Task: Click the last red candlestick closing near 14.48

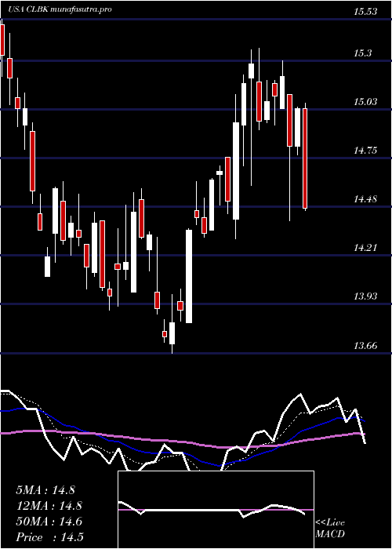Action: tap(305, 158)
